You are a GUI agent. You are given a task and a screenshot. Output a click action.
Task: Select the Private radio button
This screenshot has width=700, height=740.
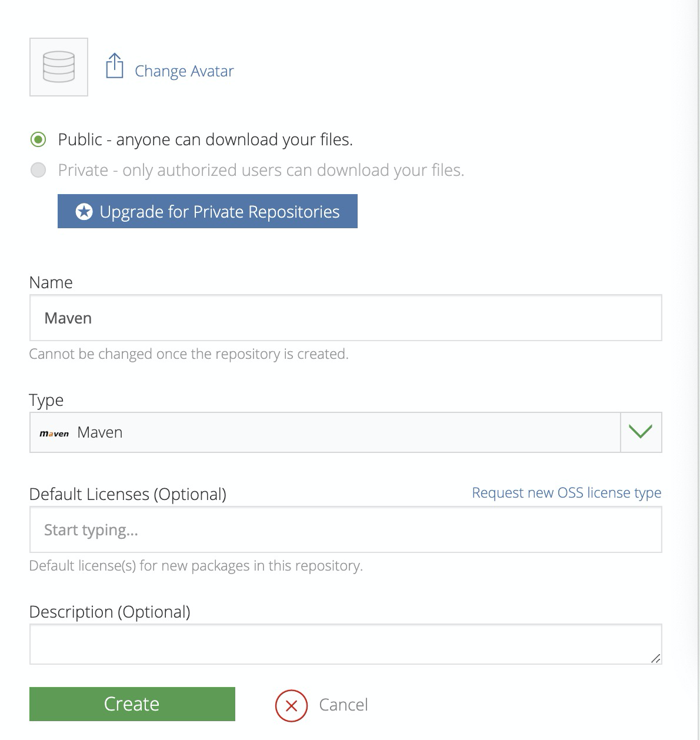[x=38, y=171]
